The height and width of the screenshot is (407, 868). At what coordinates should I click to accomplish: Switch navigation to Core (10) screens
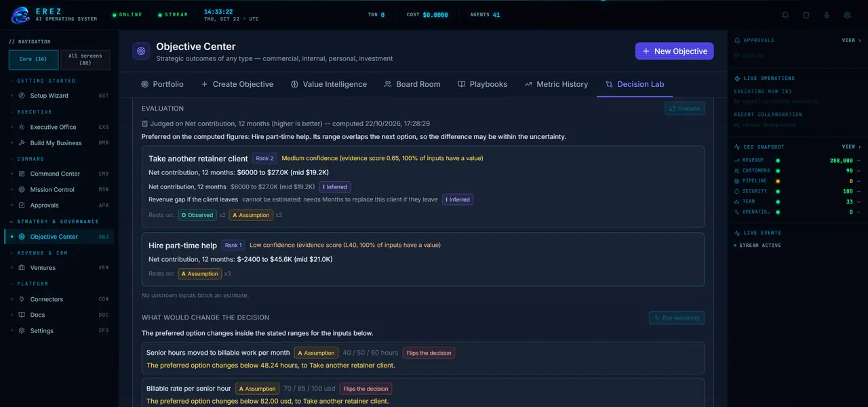(x=33, y=60)
